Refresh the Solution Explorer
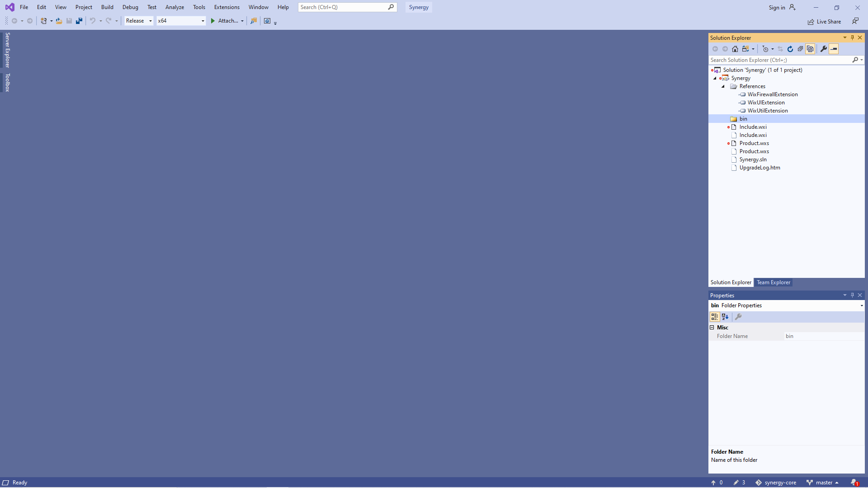This screenshot has height=488, width=868. click(790, 49)
